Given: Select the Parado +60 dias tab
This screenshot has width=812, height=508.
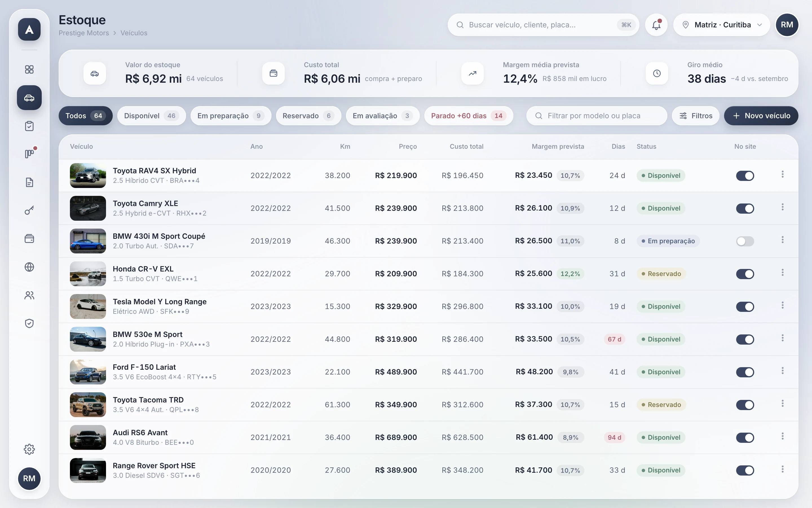Looking at the screenshot, I should [x=469, y=116].
